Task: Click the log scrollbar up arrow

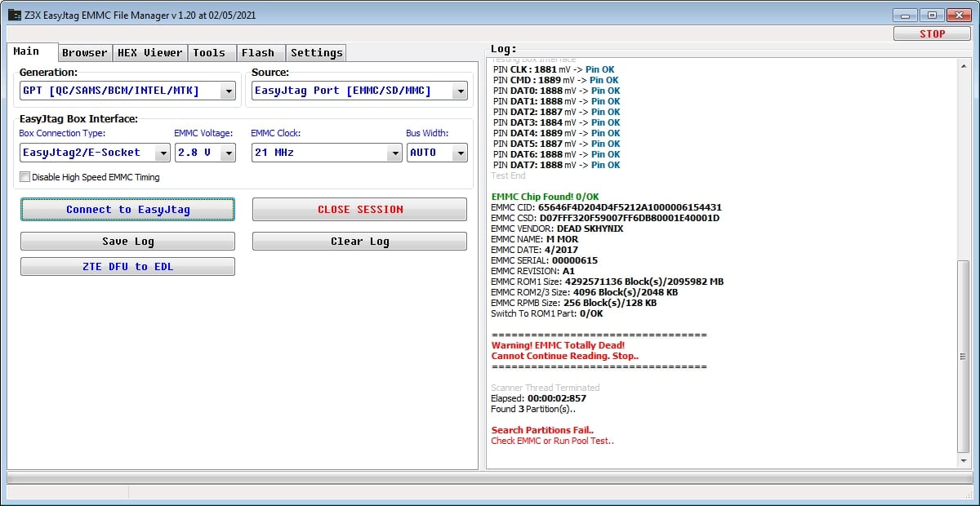Action: (x=964, y=65)
